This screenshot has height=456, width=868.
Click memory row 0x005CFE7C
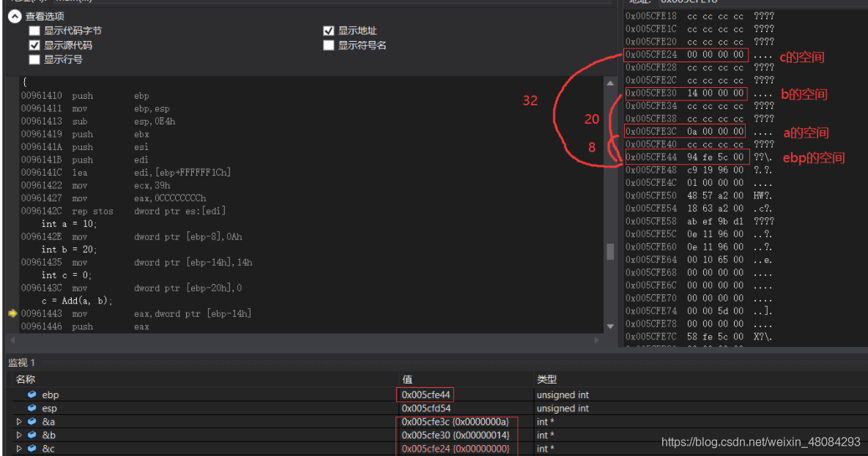(699, 337)
